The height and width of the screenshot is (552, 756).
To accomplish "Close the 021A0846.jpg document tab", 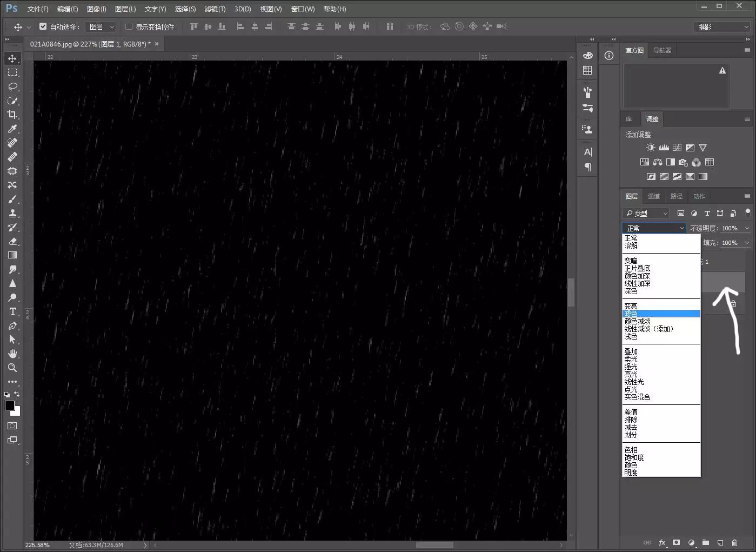I will click(x=157, y=44).
